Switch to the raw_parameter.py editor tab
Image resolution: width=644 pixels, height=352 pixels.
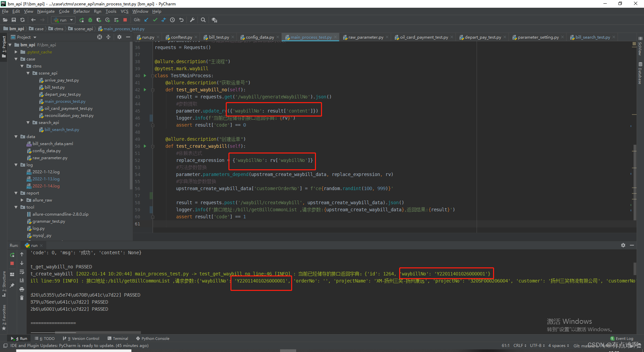[x=365, y=37]
